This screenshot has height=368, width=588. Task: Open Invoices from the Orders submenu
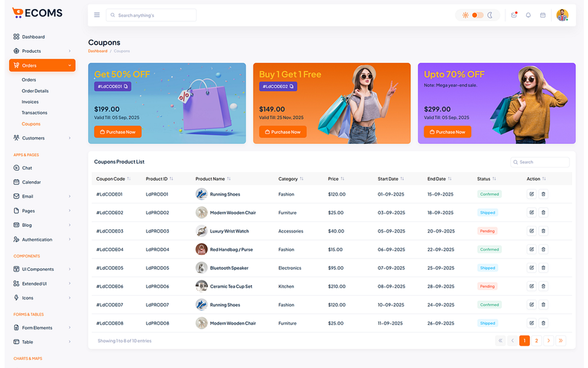pos(30,101)
